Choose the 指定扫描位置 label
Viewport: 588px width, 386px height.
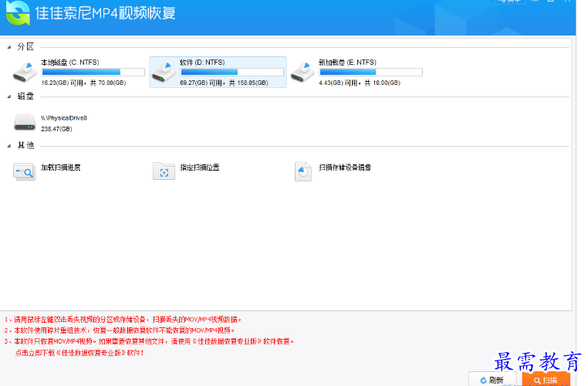click(x=200, y=168)
